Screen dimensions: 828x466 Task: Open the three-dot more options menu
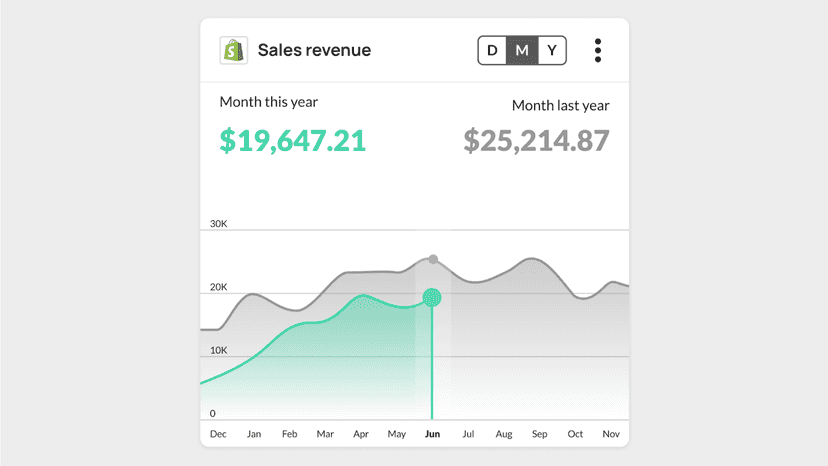(x=598, y=50)
